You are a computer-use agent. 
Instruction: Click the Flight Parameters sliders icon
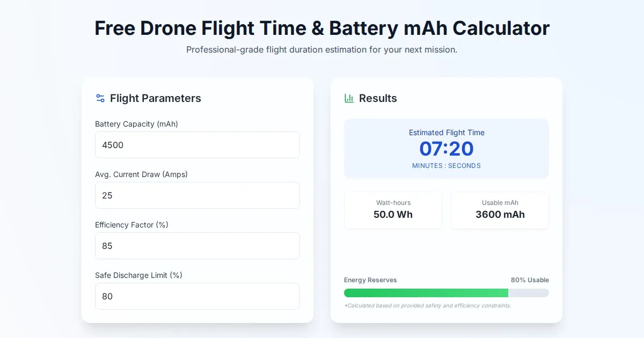click(x=100, y=98)
